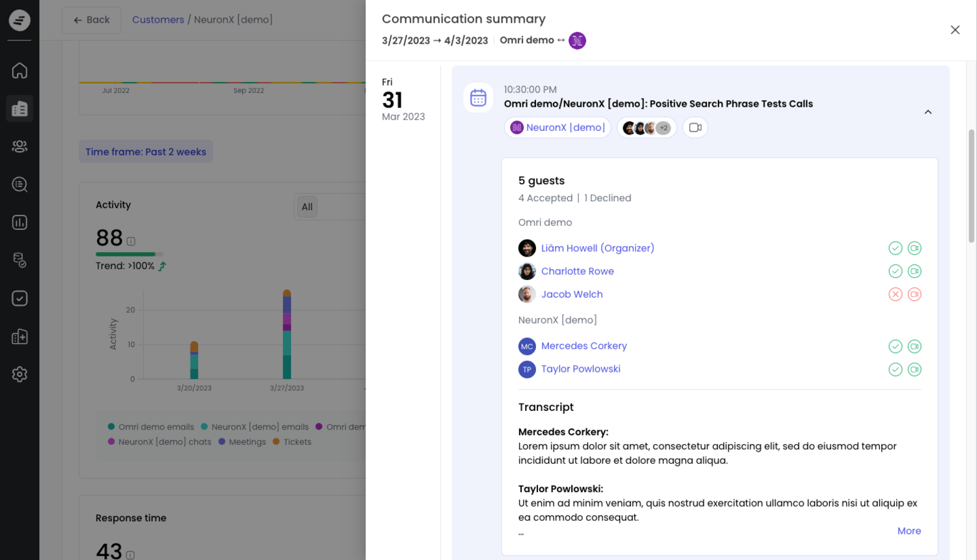Open the Customers building icon in sidebar
The width and height of the screenshot is (977, 560).
20,109
